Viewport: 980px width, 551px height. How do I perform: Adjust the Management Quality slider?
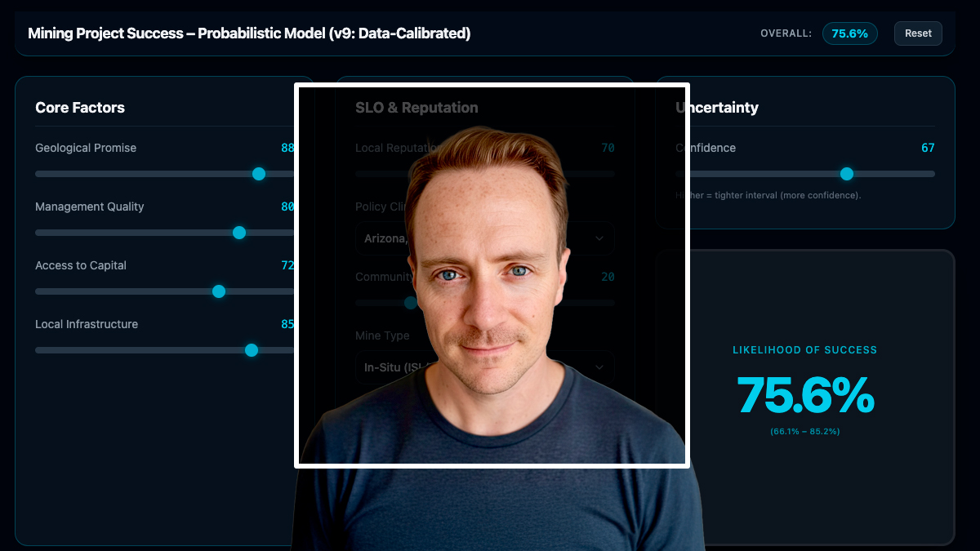pos(238,233)
